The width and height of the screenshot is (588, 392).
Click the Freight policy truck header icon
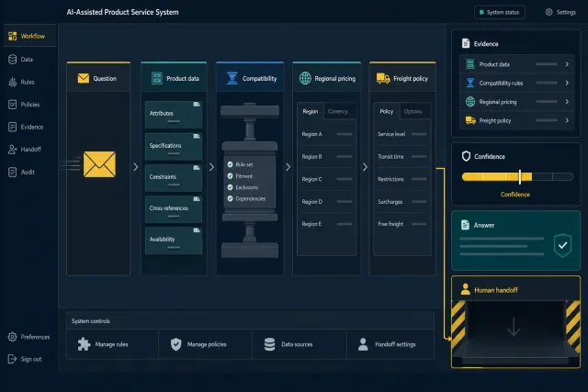pyautogui.click(x=383, y=78)
